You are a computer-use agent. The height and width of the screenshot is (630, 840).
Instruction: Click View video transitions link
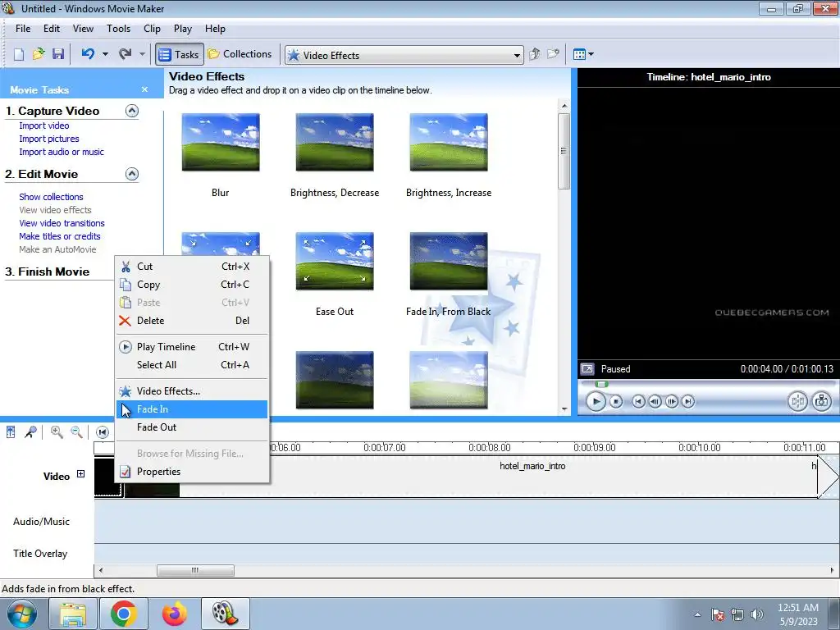(x=62, y=223)
